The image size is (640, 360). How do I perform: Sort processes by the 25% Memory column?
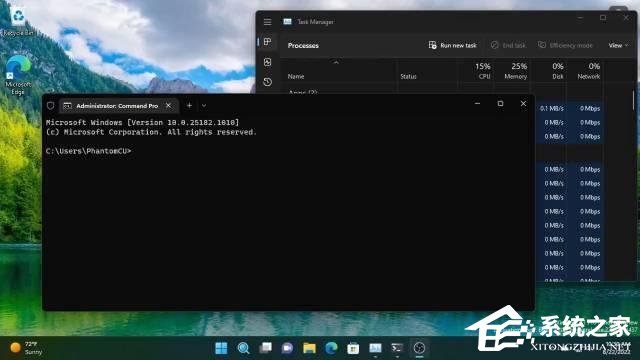tap(516, 71)
